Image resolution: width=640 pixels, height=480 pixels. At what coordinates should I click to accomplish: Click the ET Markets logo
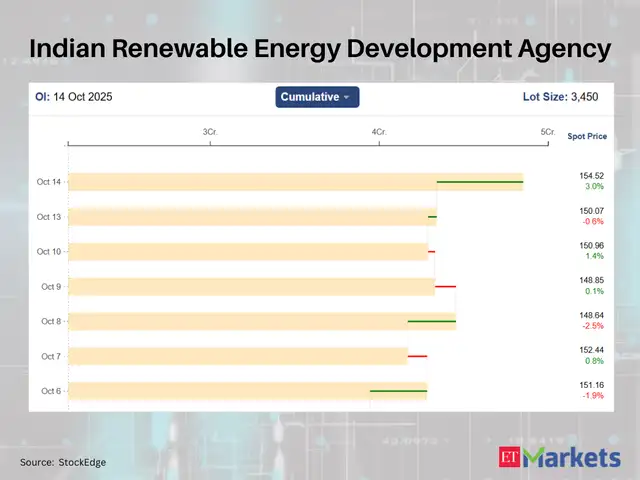coord(558,458)
